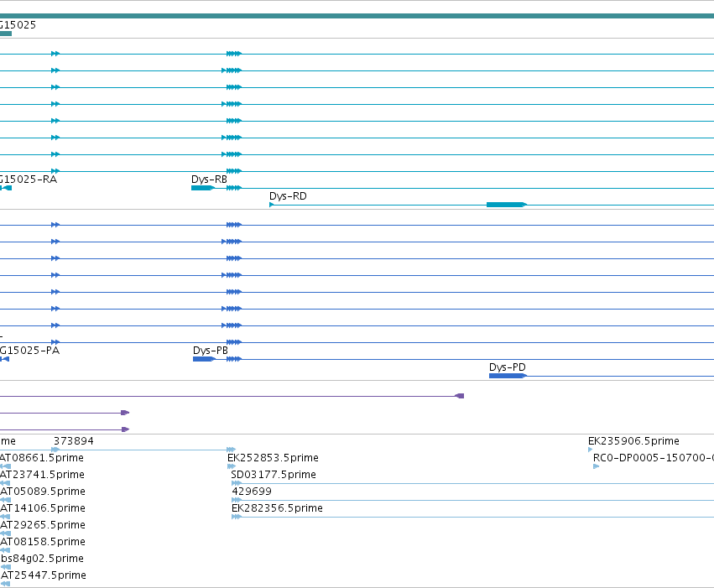Click the alignment line beneath 429699
The height and width of the screenshot is (588, 714).
(472, 500)
